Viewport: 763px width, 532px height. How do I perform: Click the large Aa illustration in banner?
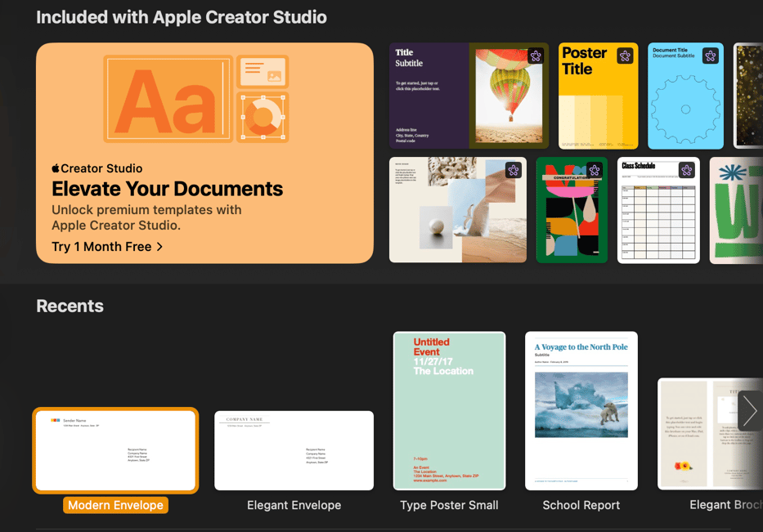(x=168, y=99)
